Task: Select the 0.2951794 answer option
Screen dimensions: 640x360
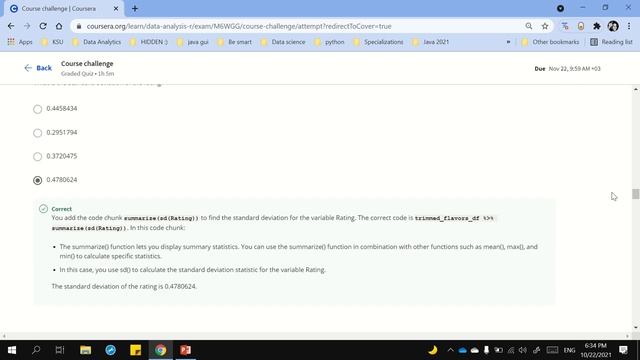Action: (x=38, y=133)
